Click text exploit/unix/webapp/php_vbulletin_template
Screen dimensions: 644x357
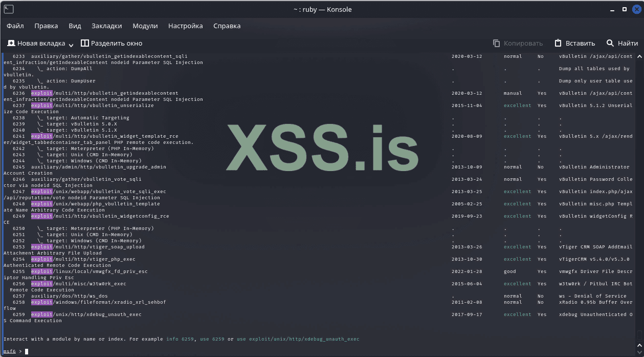click(x=96, y=204)
